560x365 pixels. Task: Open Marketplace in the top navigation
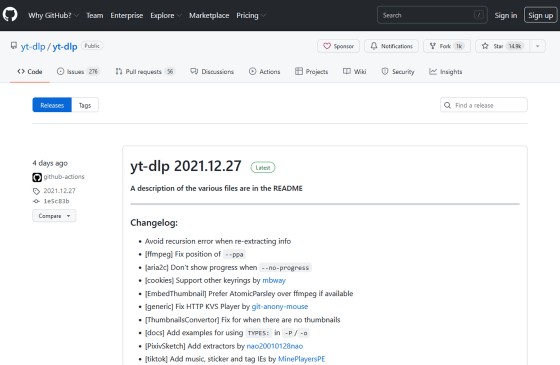coord(209,15)
